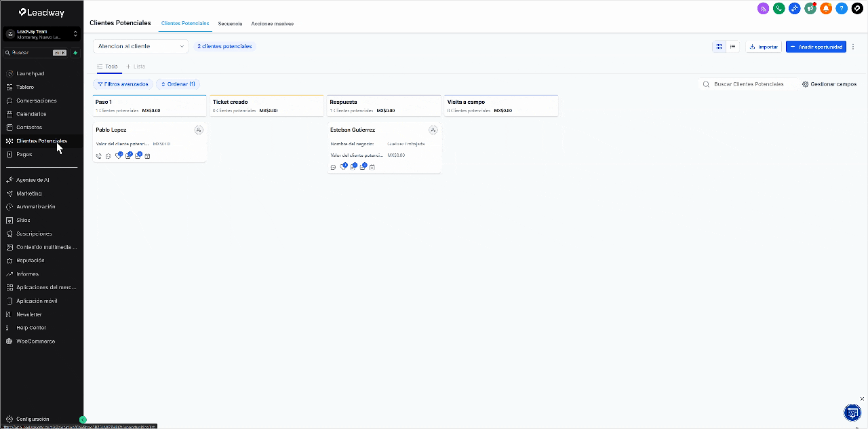Expand the Leadway Team account switcher
This screenshot has width=868, height=429.
click(x=41, y=34)
